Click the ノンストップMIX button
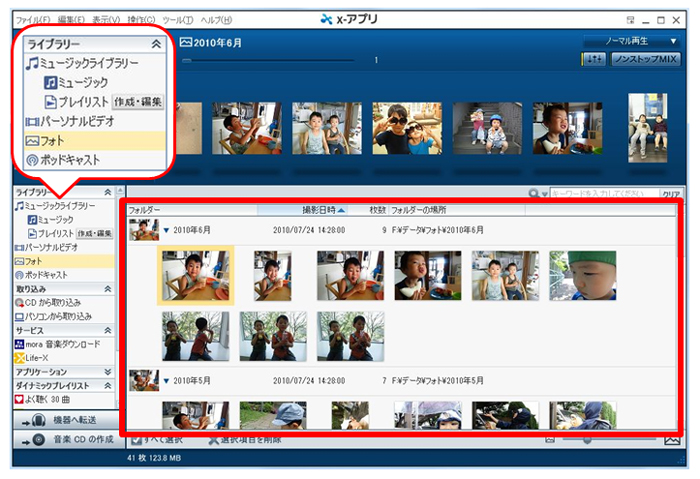 click(645, 60)
